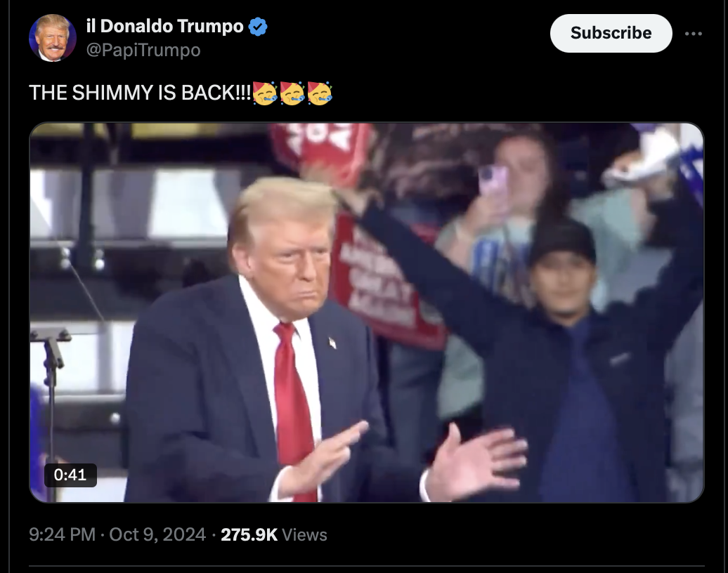Click the blue verified badge
The height and width of the screenshot is (573, 728).
click(x=258, y=27)
